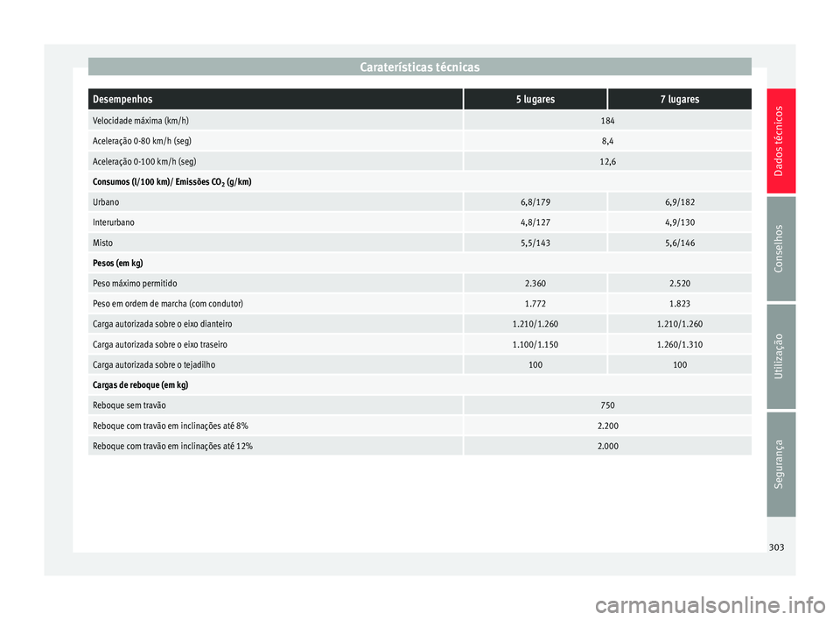Click the Consumos / Emissões CO2 section heading
The width and height of the screenshot is (840, 620).
172,182
